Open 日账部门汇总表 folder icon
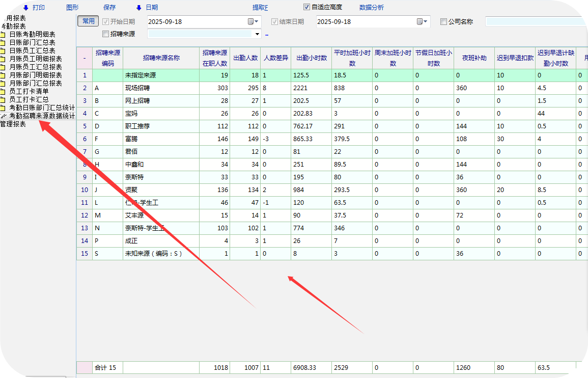This screenshot has height=378, width=588. [x=4, y=43]
